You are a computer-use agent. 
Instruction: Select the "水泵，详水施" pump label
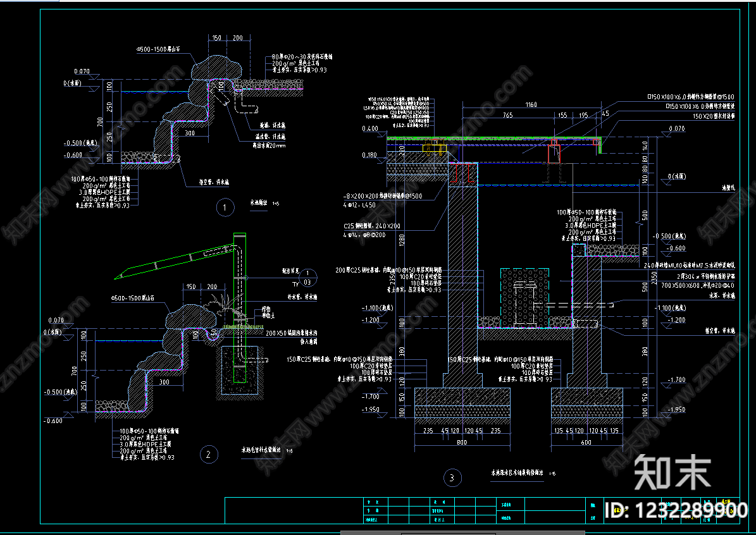tap(722, 296)
